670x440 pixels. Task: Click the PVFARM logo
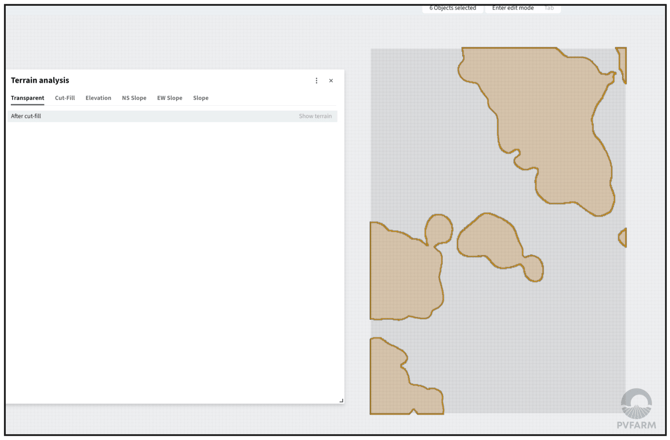click(636, 410)
